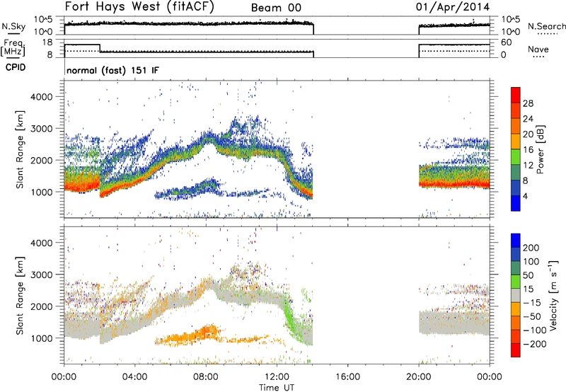
Task: Click the dotted line sample under "Nave"
Action: click(539, 57)
